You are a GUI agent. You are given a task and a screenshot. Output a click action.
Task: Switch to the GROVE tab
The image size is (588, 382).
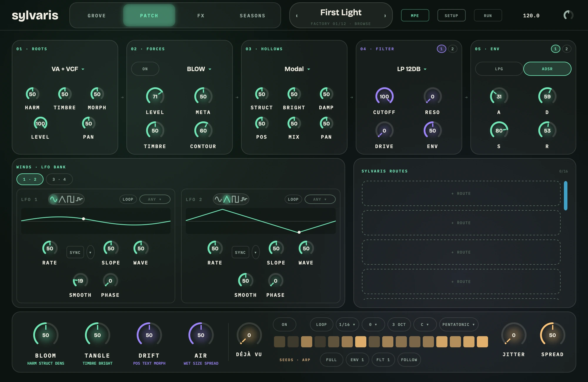click(97, 16)
